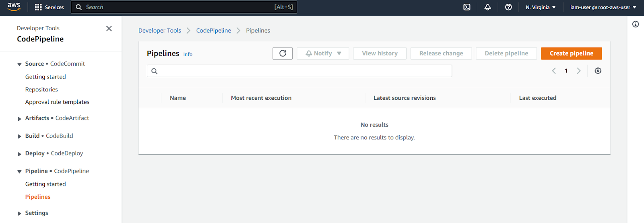The width and height of the screenshot is (644, 223).
Task: Open Getting started under CodePipeline
Action: click(45, 184)
